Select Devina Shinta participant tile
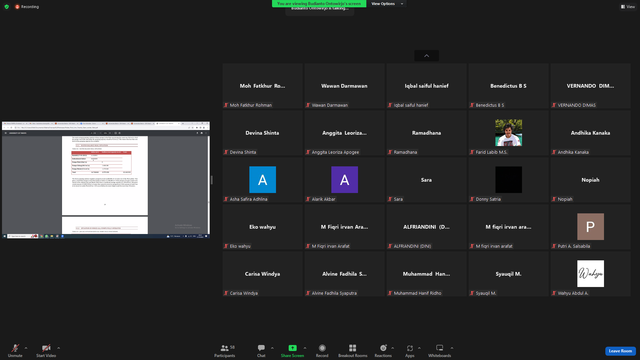This screenshot has height=360, width=640. coord(262,133)
